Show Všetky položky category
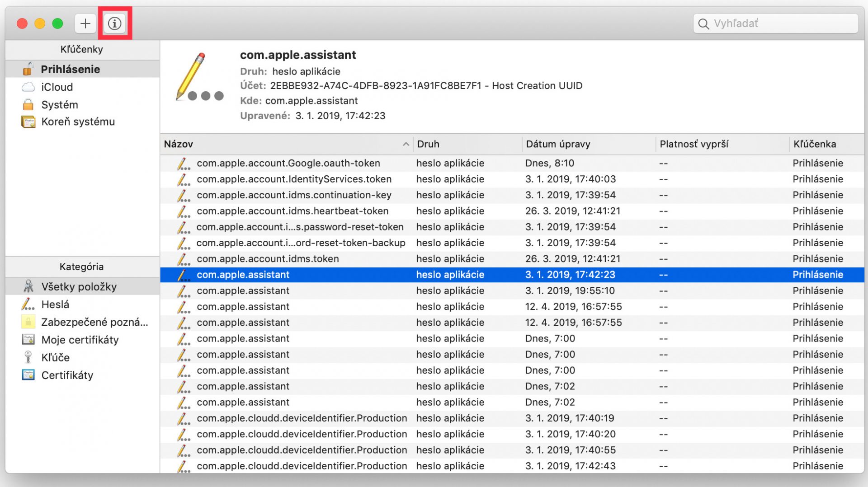Screen dimensions: 868x487 pos(82,286)
